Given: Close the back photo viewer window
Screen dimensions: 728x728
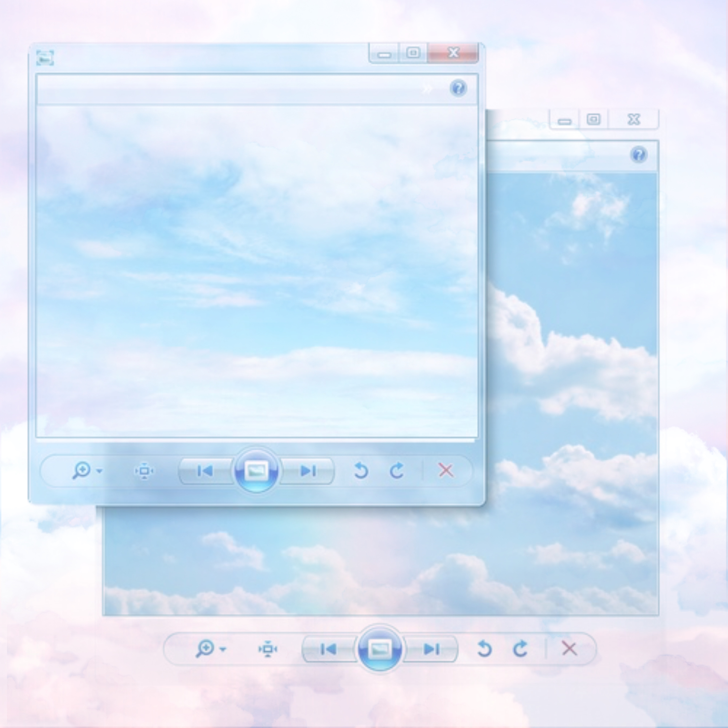Looking at the screenshot, I should (x=634, y=120).
